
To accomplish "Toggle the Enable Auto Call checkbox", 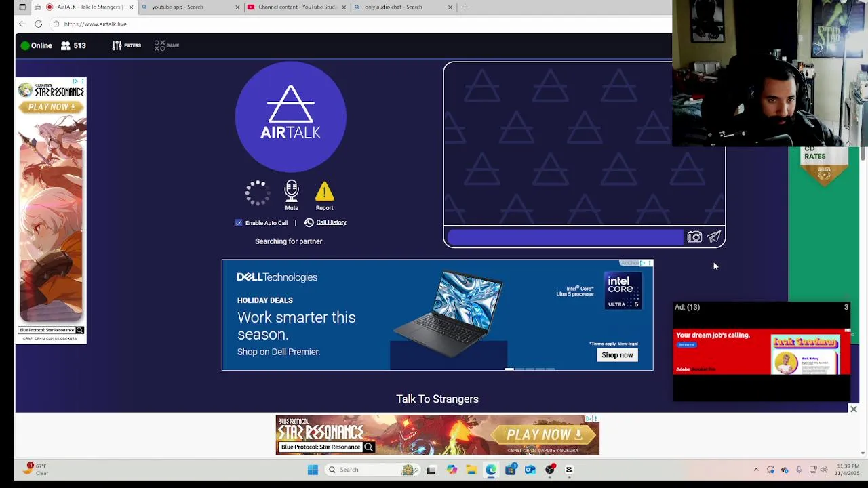I will click(239, 222).
